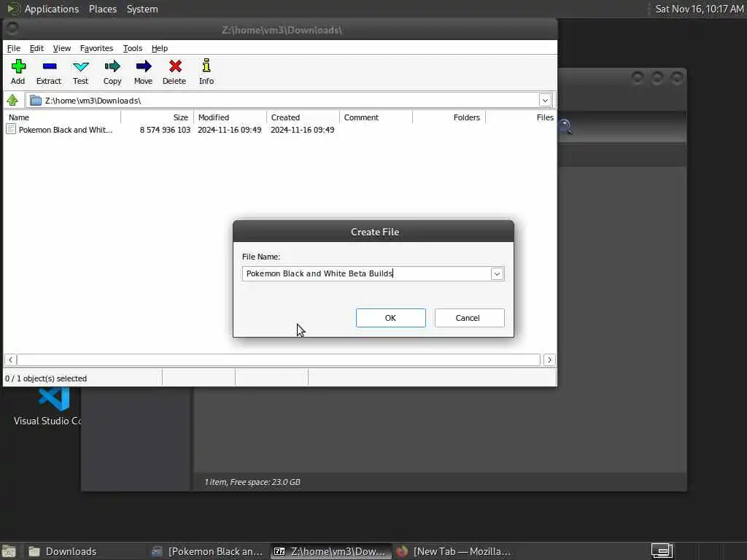The width and height of the screenshot is (747, 560).
Task: Click the 0 / 1 object(s) selected status
Action: 46,378
